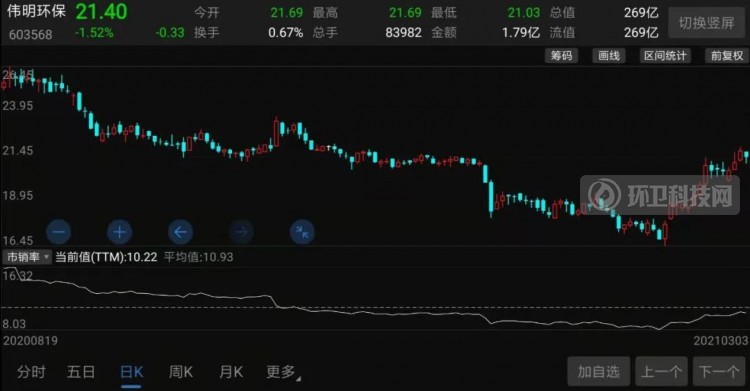Screen dimensions: 750x391
Task: Pan chart right with forward arrow icon
Action: coord(241,232)
